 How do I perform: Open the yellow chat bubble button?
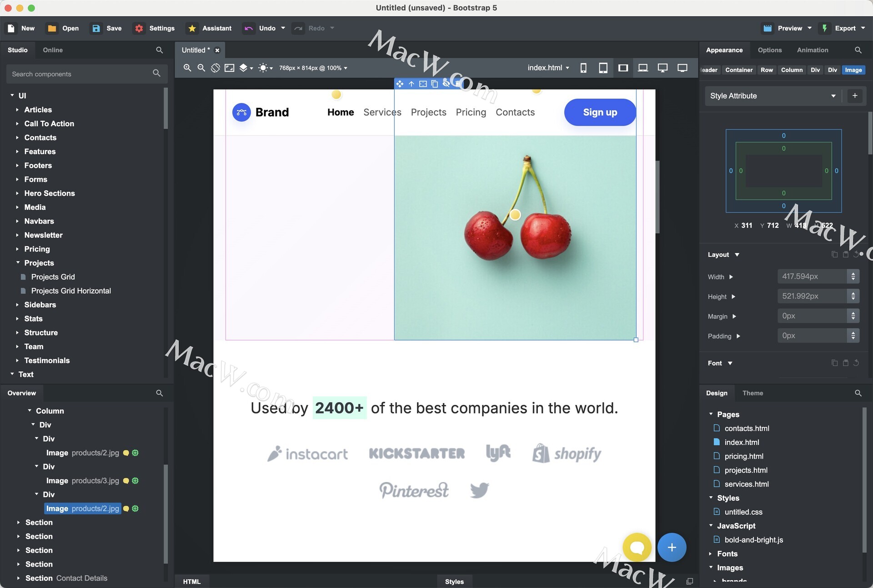coord(637,547)
